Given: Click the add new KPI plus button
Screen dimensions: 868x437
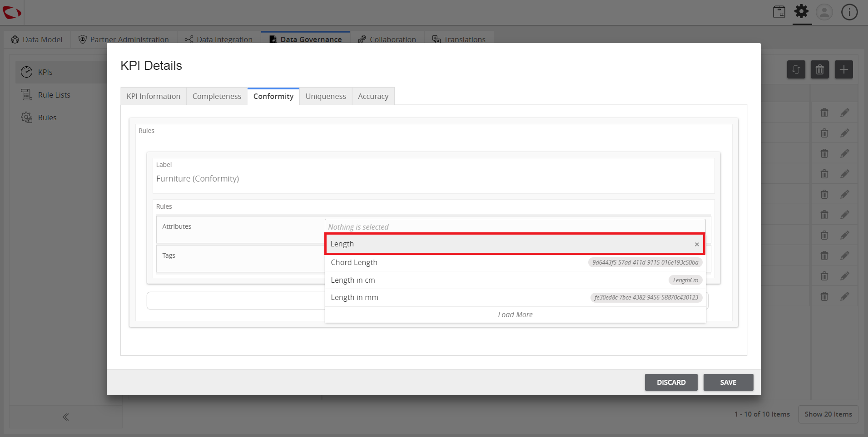Looking at the screenshot, I should (x=844, y=69).
